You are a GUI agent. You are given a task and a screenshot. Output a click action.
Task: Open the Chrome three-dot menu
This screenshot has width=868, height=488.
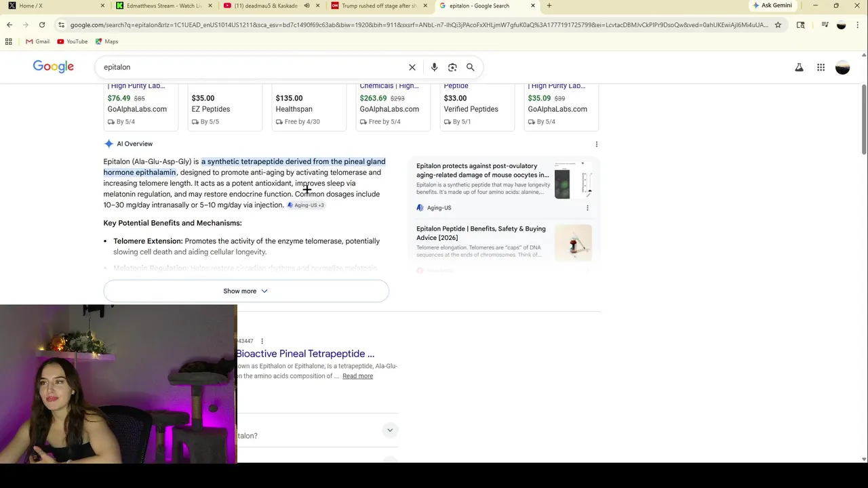coord(858,25)
